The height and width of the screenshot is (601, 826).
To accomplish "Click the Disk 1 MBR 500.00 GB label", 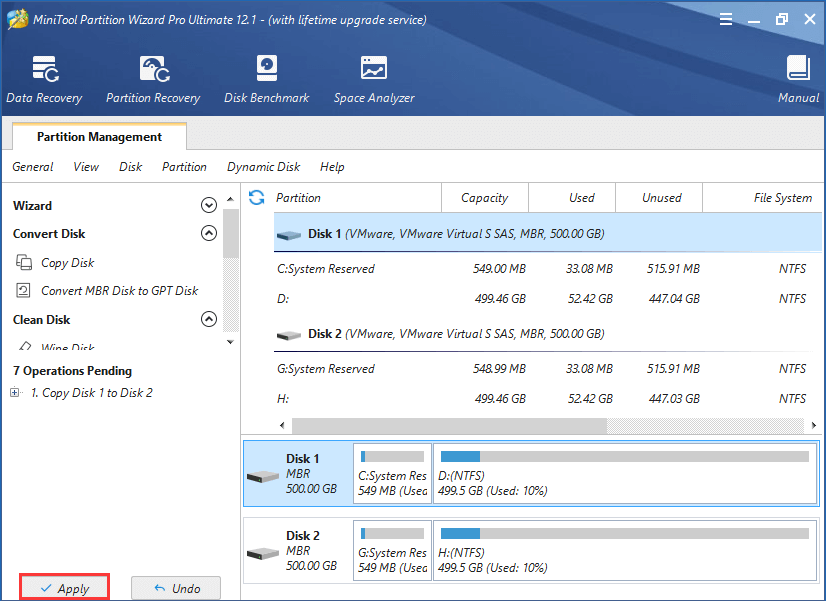I will coord(311,474).
